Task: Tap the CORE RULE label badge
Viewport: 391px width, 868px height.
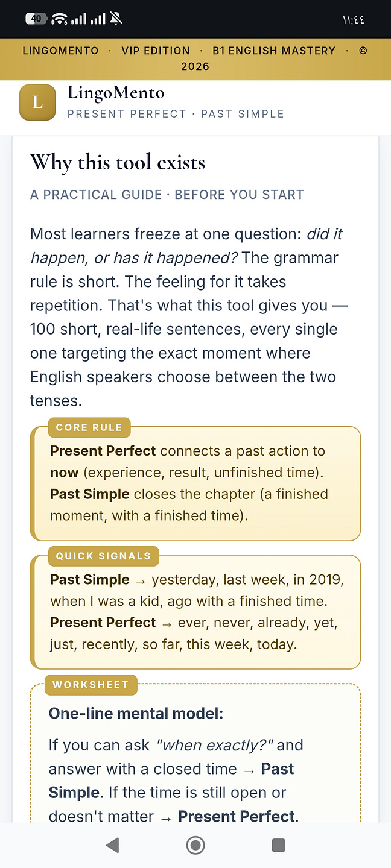Action: [x=89, y=427]
